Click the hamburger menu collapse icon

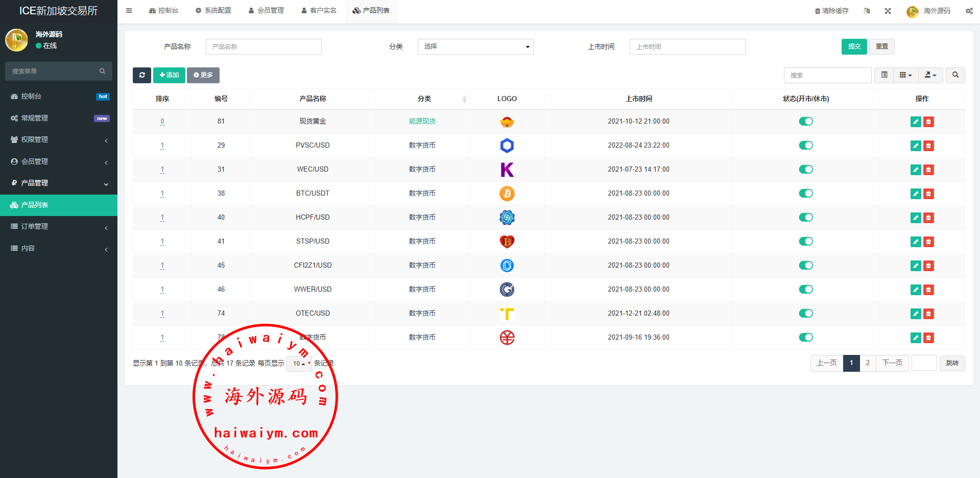click(129, 11)
